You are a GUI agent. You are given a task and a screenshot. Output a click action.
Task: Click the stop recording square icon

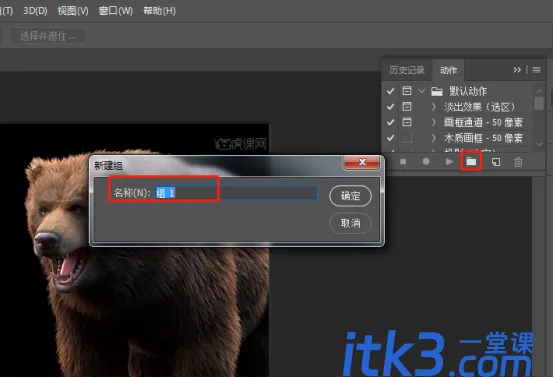tap(403, 162)
